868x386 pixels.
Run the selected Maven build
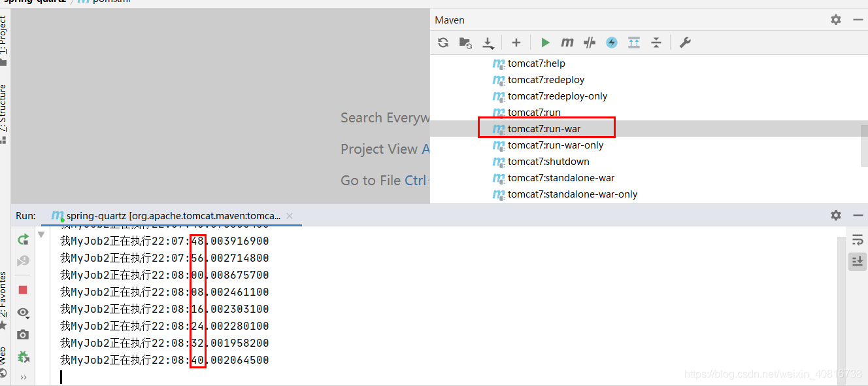545,43
